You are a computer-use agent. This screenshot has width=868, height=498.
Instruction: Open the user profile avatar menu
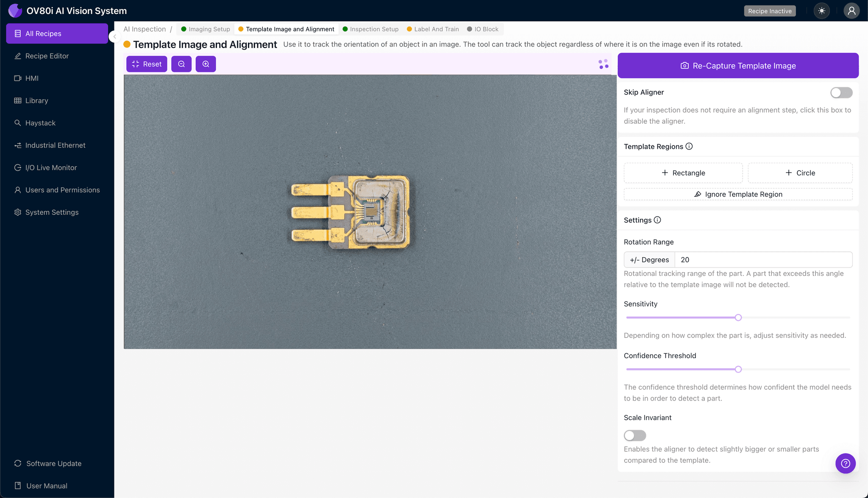[x=851, y=11]
